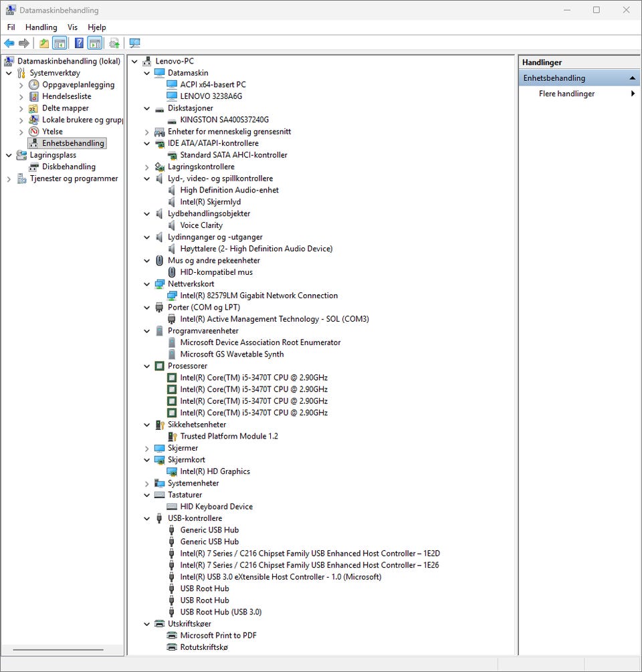Select Microsoft GS Wavetable Synth
642x672 pixels.
click(x=232, y=354)
